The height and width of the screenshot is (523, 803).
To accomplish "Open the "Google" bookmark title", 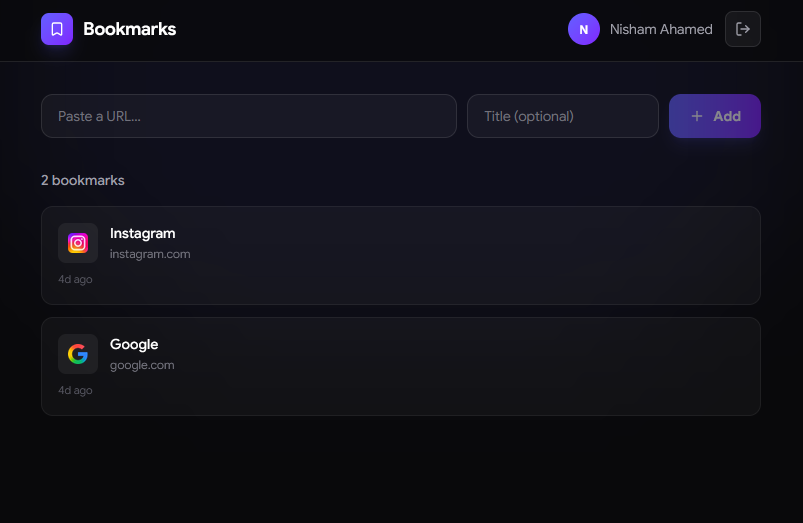I will (134, 344).
